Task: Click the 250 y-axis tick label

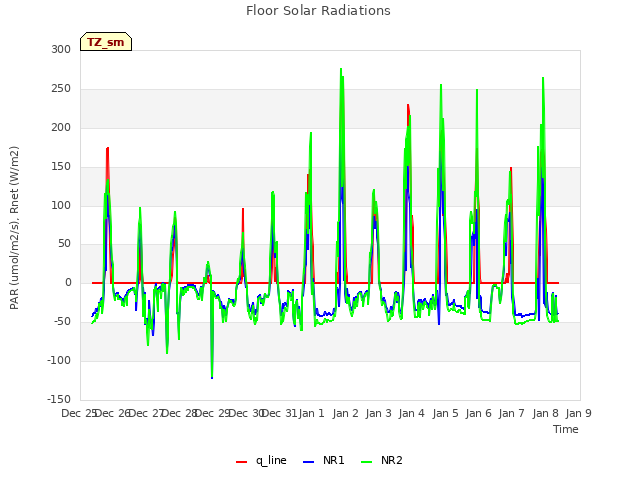Action: tap(61, 89)
